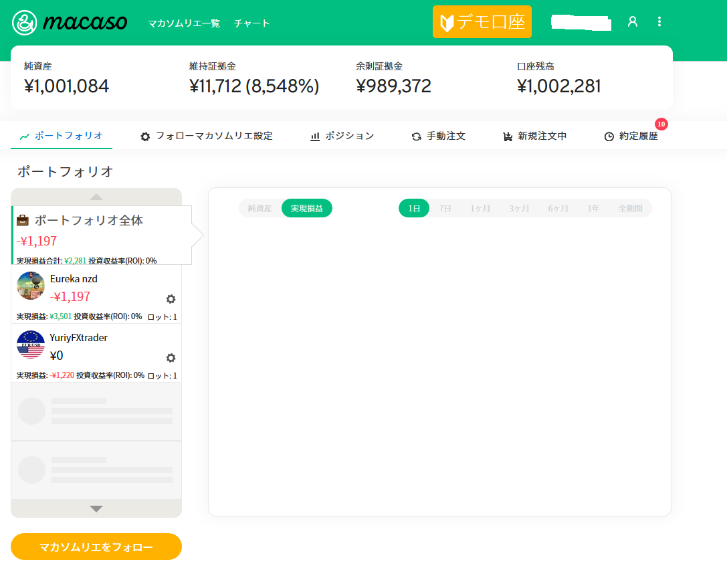Open the 約定履歴 tab
Image resolution: width=727 pixels, height=588 pixels.
click(631, 136)
